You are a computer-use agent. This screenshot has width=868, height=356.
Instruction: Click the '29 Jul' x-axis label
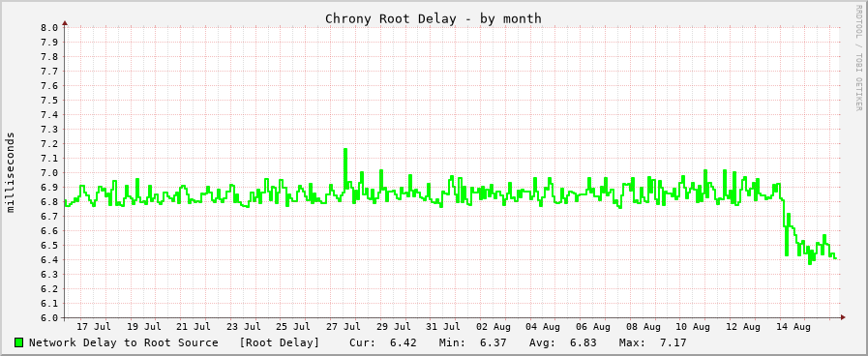click(394, 327)
